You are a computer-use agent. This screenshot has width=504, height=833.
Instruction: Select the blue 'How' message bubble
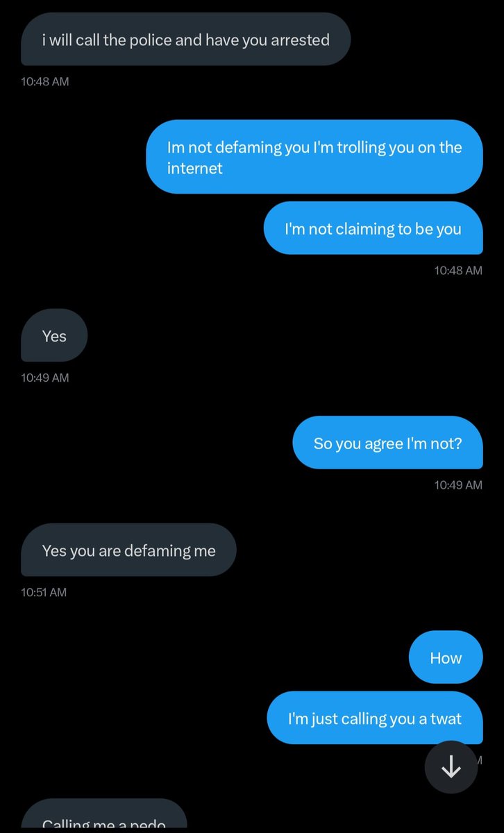(x=446, y=657)
